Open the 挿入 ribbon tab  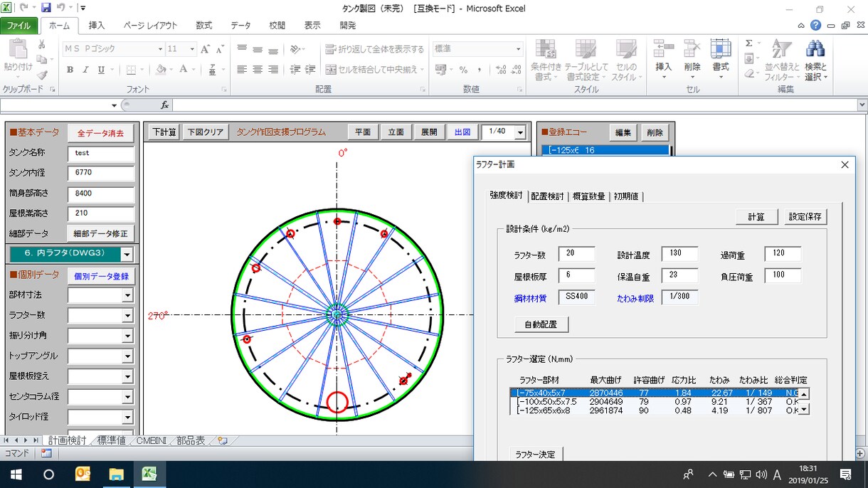click(x=97, y=25)
